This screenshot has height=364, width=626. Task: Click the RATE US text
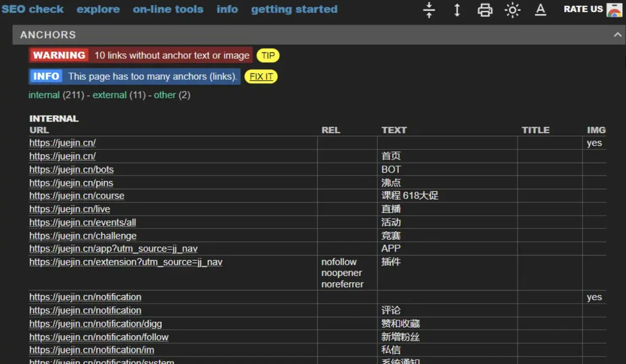point(583,9)
